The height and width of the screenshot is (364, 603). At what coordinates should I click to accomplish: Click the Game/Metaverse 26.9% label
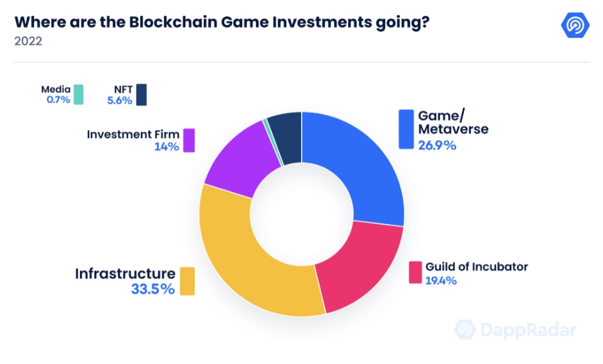(453, 130)
